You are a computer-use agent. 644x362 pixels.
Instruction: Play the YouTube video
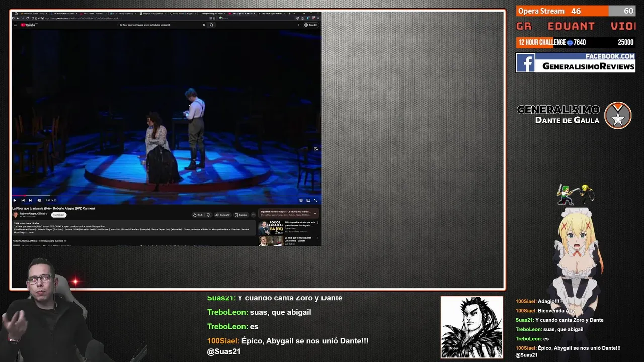point(15,200)
